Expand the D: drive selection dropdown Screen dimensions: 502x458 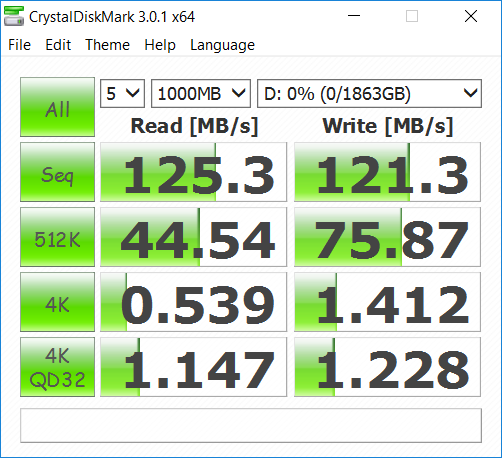(x=369, y=93)
